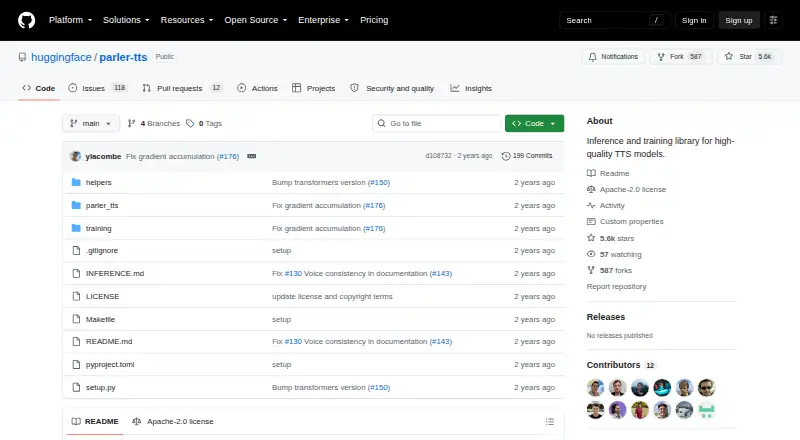Open the main branch selector dropdown

pos(91,124)
